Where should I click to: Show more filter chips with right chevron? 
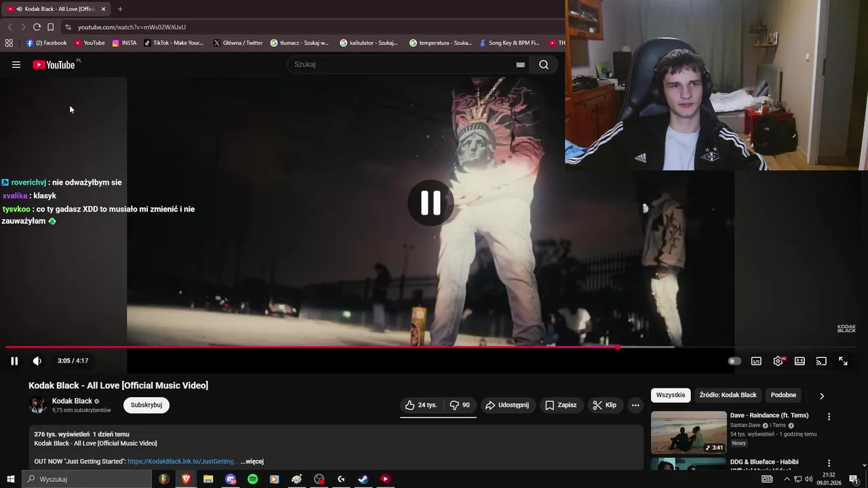(x=822, y=396)
